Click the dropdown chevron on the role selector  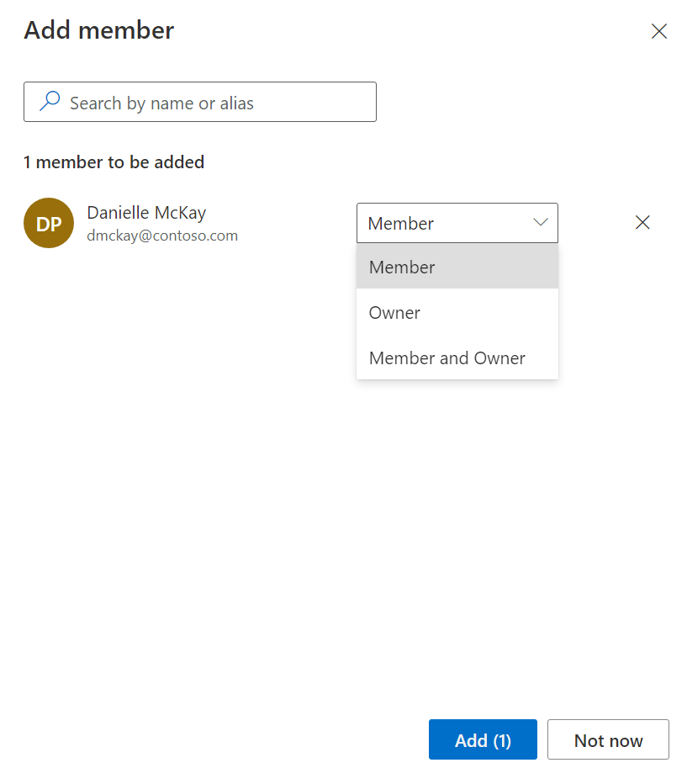[x=539, y=222]
